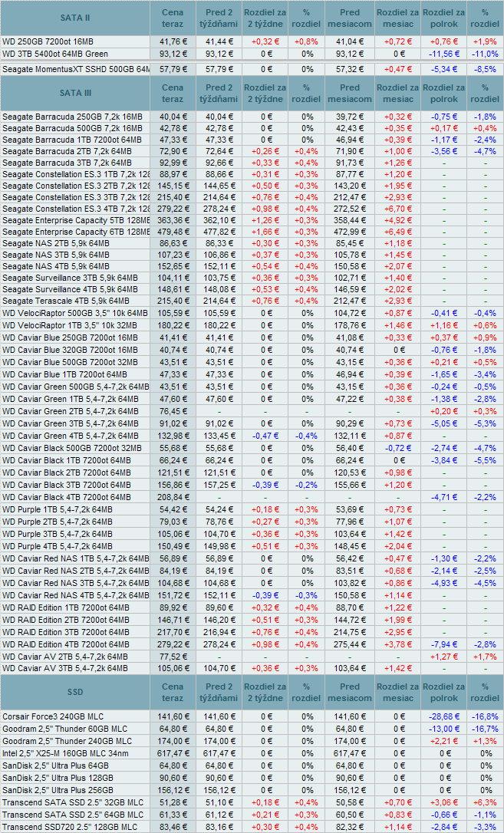Viewport: 504px width, 833px height.
Task: Select WD VelociRaptor 1TB 3,5" 10k row
Action: coord(252,325)
